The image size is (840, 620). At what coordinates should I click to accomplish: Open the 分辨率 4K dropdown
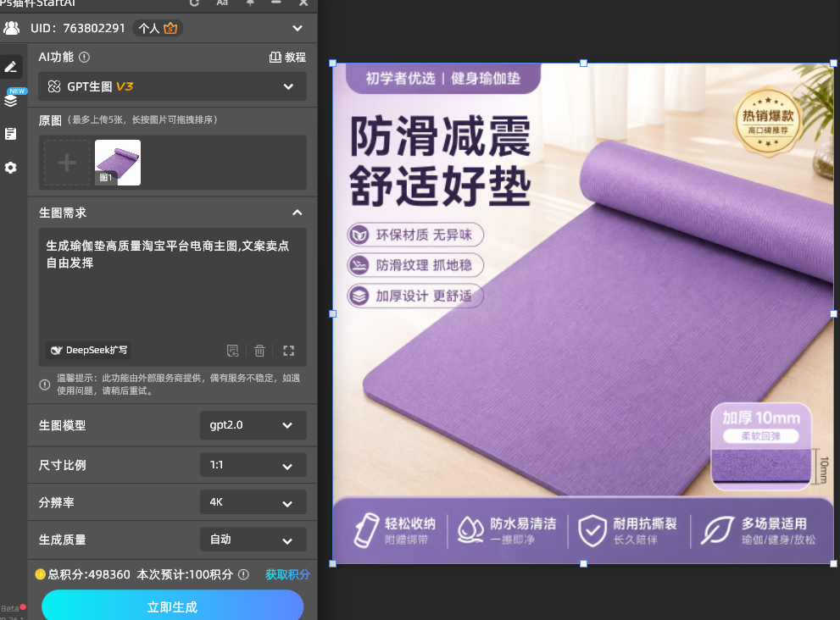pos(253,502)
